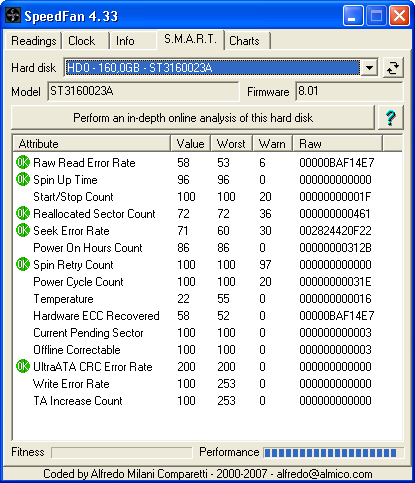
Task: Click the Spin Up Time label
Action: [x=65, y=180]
